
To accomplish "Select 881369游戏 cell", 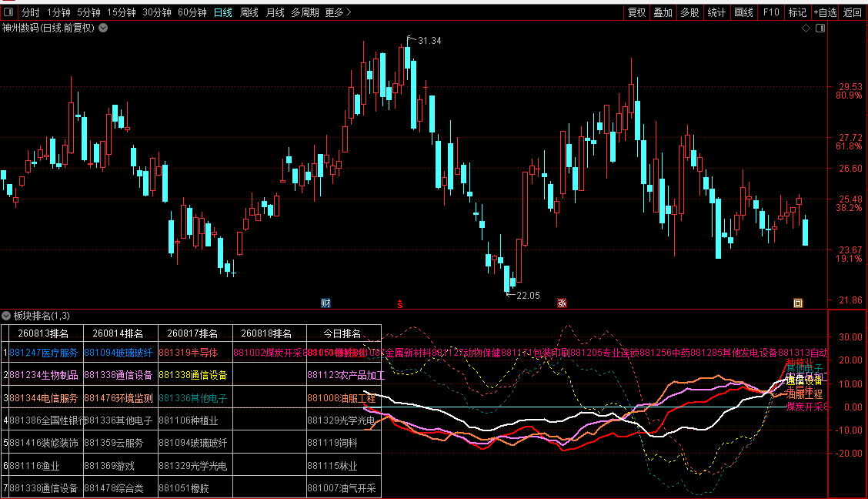I will [x=109, y=466].
